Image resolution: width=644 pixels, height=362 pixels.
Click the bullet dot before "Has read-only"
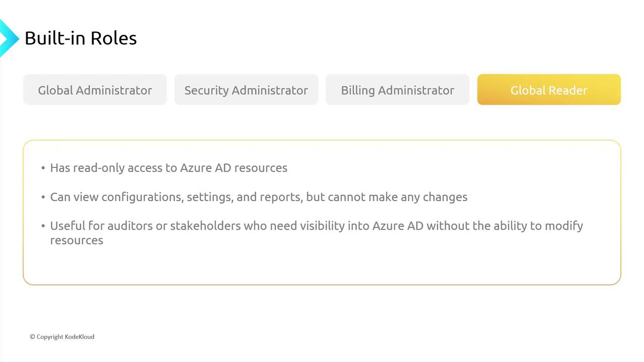click(x=43, y=168)
